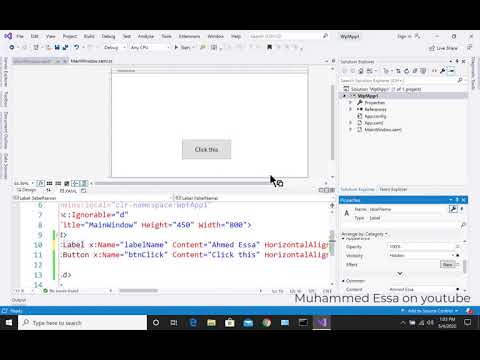
Task: Click Refresh icon in Solution Explorer toolbar
Action: coord(406,71)
